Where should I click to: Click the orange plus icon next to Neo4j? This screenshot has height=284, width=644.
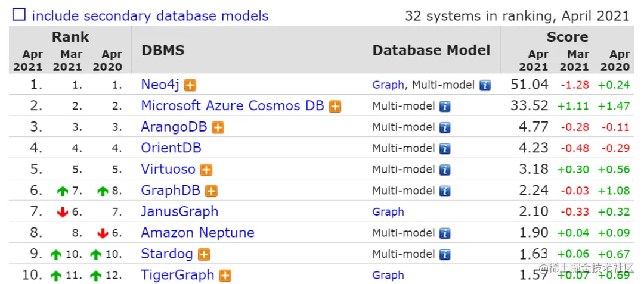click(190, 85)
